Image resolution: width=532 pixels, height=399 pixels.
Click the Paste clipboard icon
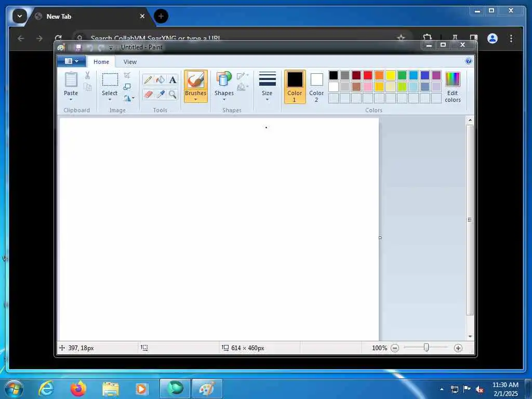71,80
